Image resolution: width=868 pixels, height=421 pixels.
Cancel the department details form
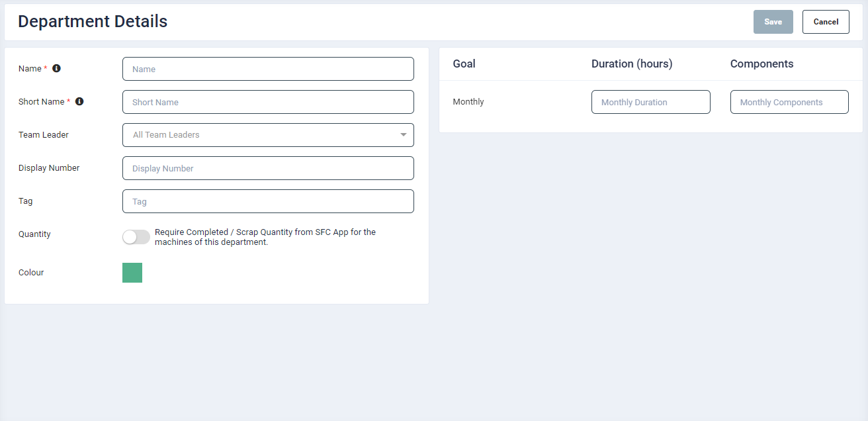pyautogui.click(x=825, y=22)
